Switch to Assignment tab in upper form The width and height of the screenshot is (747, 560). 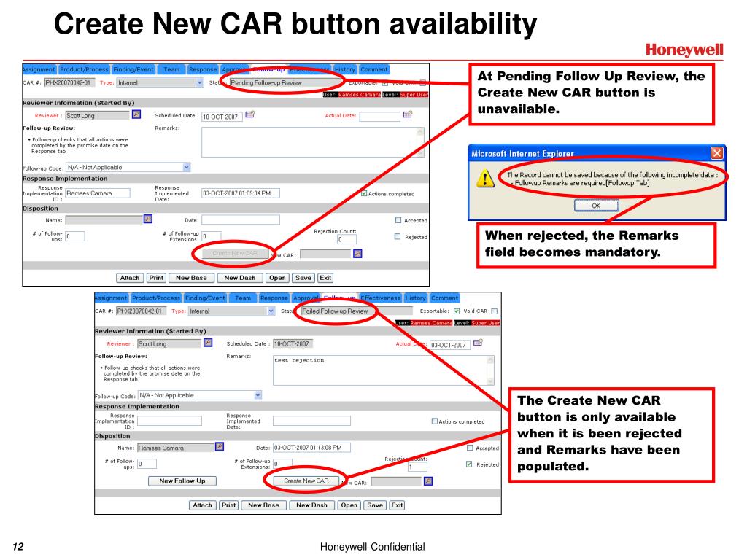tap(39, 69)
